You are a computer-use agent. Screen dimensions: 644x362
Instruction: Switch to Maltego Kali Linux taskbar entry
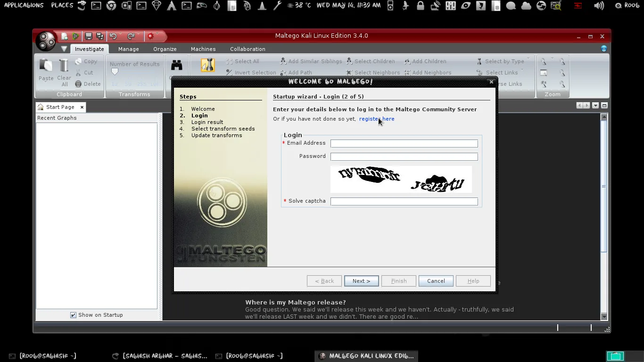click(366, 356)
